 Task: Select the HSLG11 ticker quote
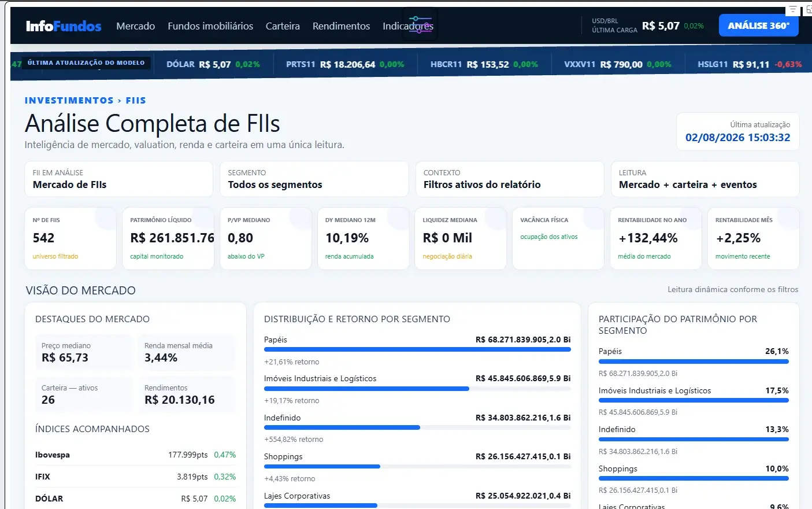click(750, 64)
